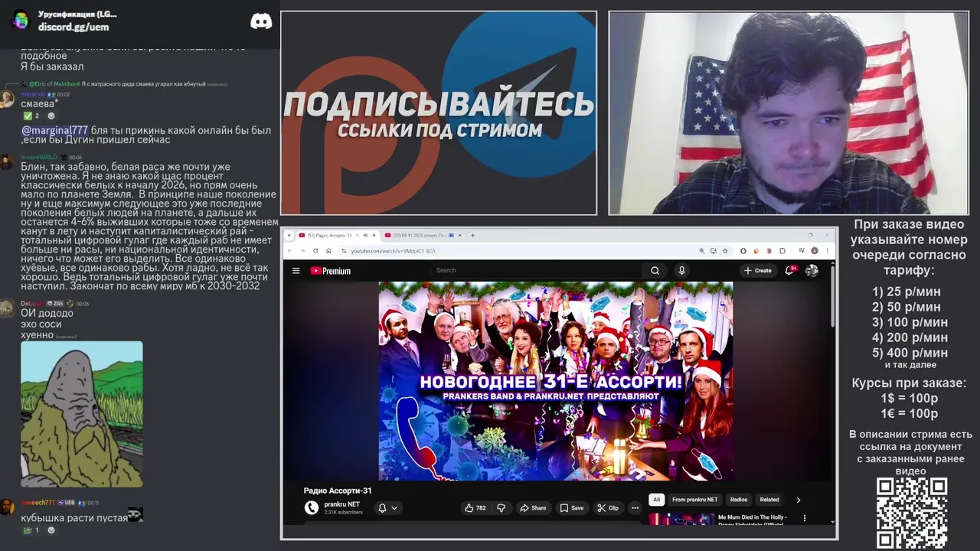Select the All filter chip
Viewport: 980px width, 551px height.
pos(655,500)
